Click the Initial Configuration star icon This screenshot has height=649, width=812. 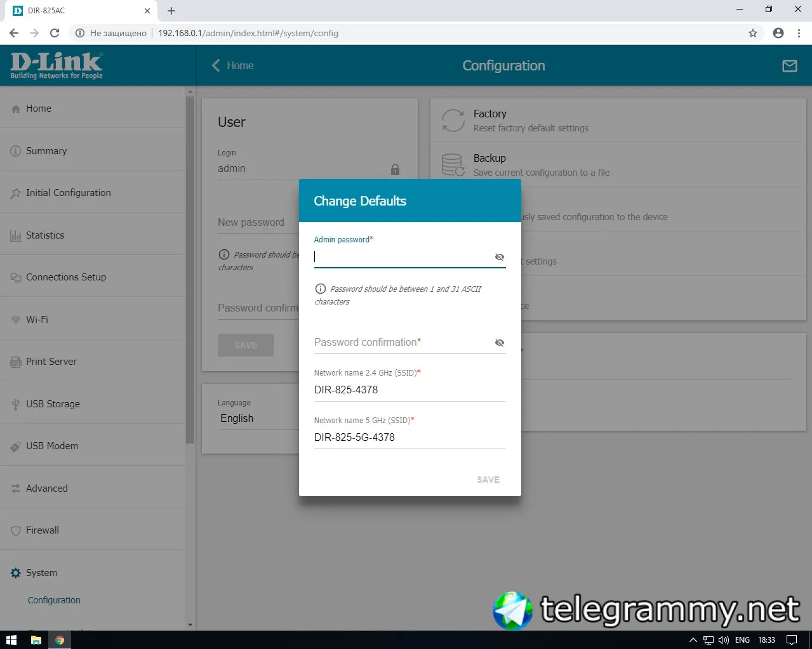(x=16, y=193)
